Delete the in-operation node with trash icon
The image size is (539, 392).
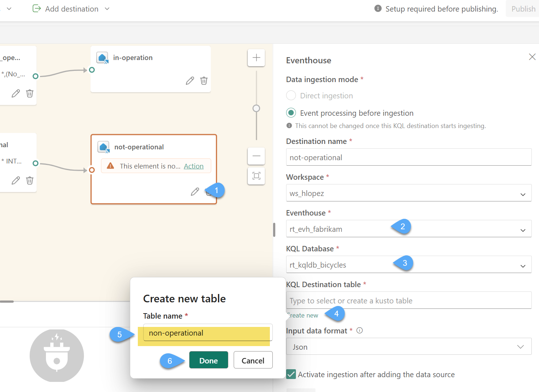[x=204, y=81]
